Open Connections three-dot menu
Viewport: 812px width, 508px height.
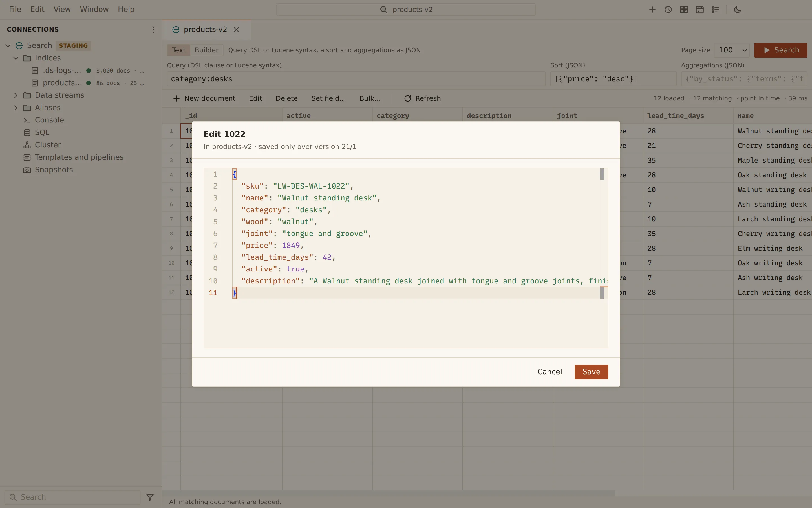tap(153, 30)
